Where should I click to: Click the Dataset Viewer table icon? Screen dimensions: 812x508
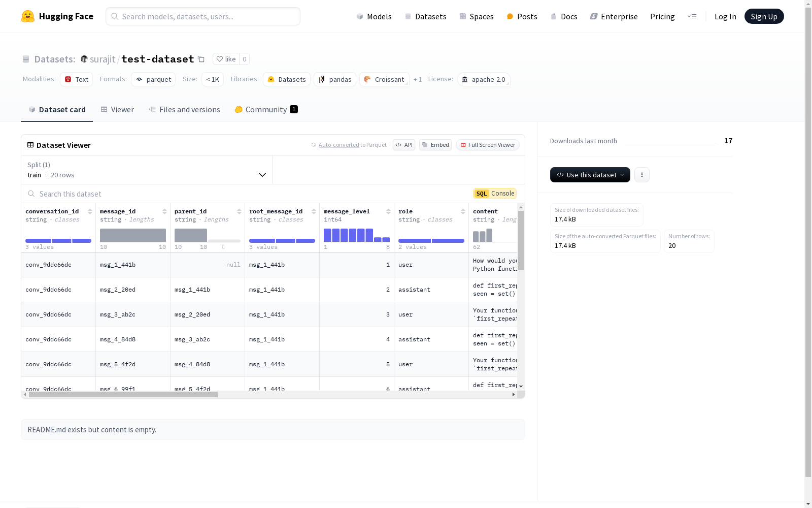pyautogui.click(x=30, y=145)
